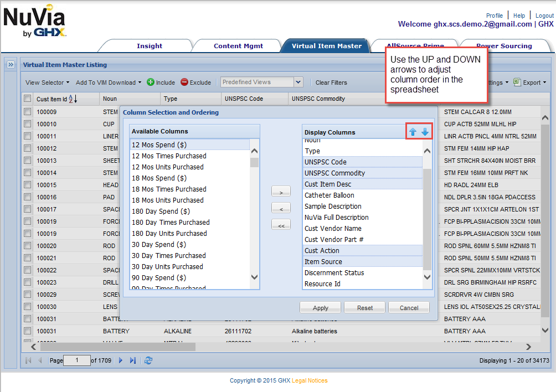Check the row for item 100016

27,197
